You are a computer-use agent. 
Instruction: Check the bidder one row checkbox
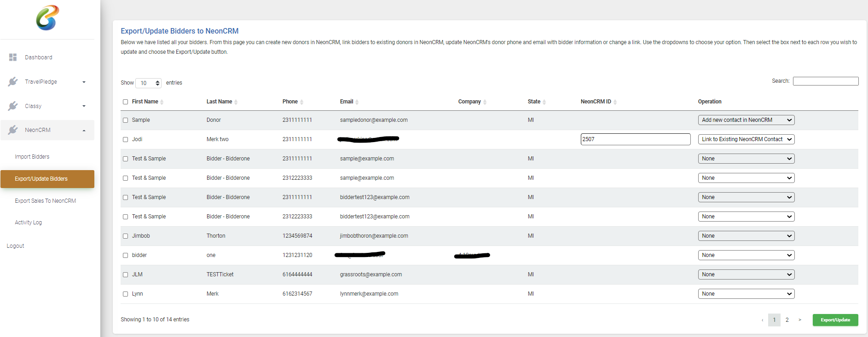pos(125,256)
